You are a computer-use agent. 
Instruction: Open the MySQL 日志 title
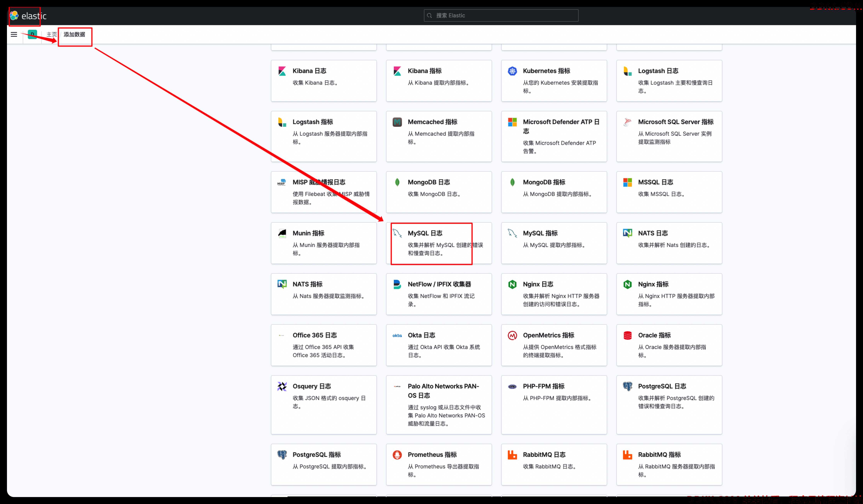point(425,233)
